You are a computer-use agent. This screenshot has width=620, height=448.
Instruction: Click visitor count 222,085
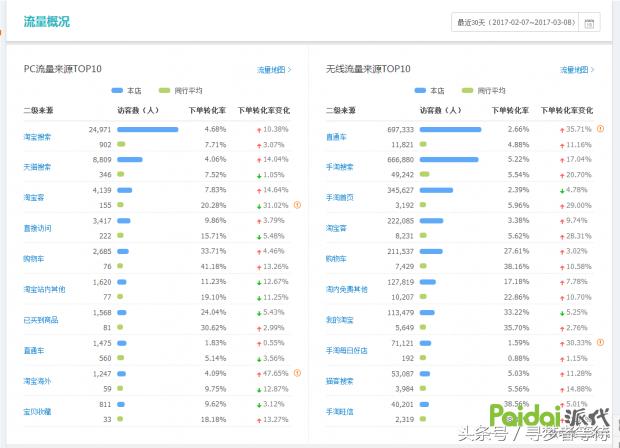coord(401,221)
